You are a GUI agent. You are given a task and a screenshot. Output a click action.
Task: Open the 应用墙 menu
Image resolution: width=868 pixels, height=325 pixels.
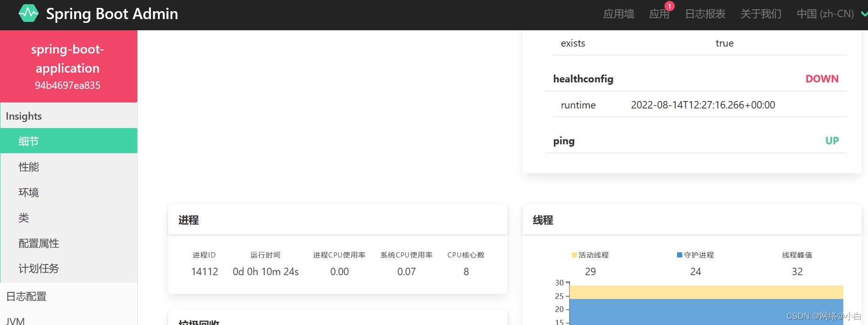(x=618, y=14)
